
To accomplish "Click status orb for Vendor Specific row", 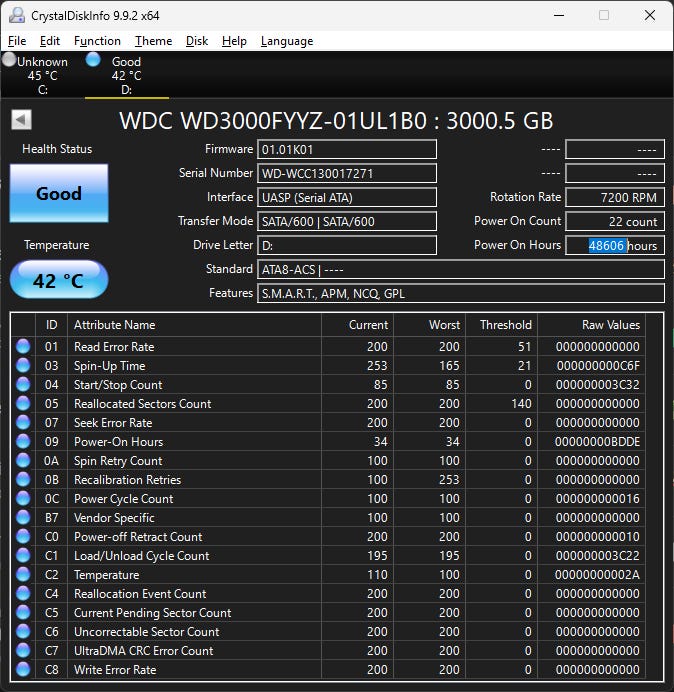I will tap(23, 517).
